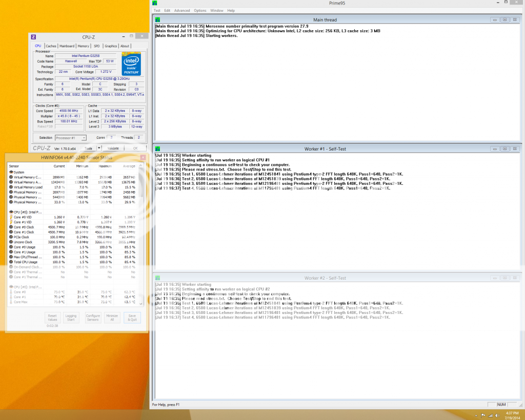This screenshot has height=420, width=525.
Task: Switch to the SPD tab
Action: click(96, 46)
